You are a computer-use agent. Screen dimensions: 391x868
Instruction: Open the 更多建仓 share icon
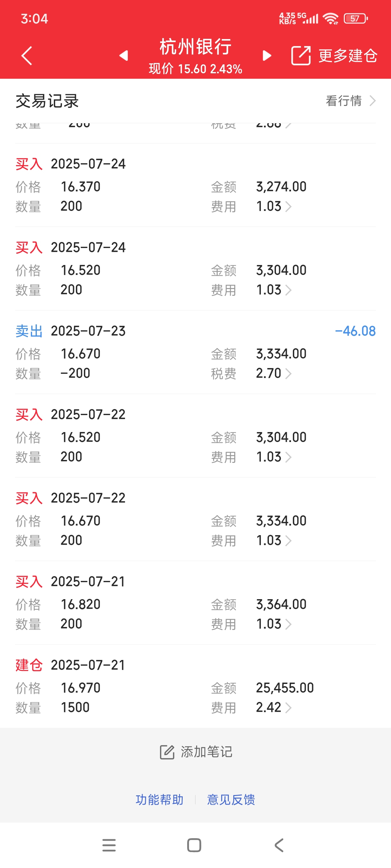pyautogui.click(x=301, y=56)
